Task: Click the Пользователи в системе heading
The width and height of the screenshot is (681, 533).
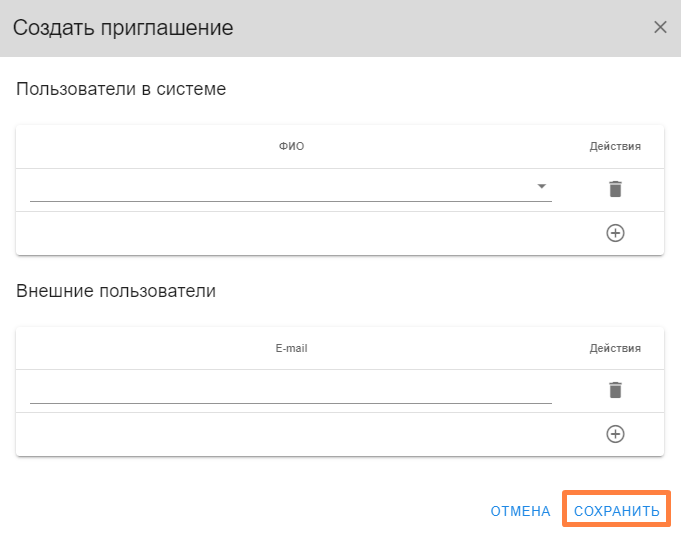Action: pyautogui.click(x=121, y=89)
